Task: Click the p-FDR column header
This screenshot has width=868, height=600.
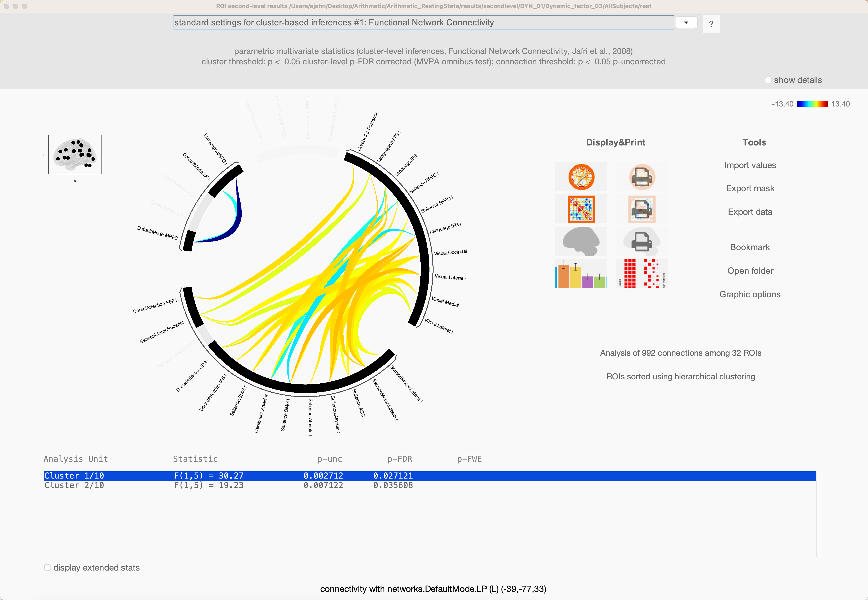Action: click(400, 459)
